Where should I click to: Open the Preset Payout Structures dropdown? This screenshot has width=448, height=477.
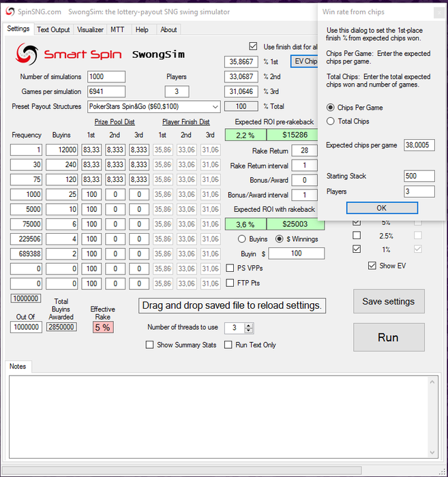(215, 107)
